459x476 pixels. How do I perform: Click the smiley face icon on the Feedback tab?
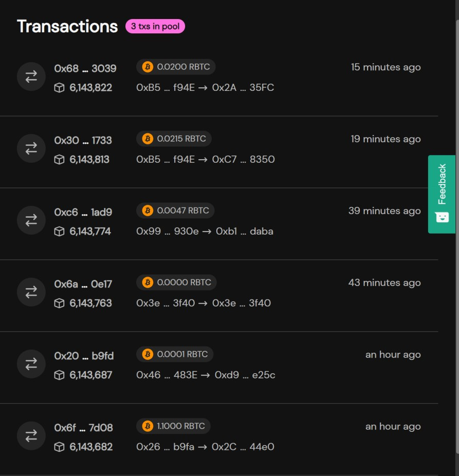(441, 217)
